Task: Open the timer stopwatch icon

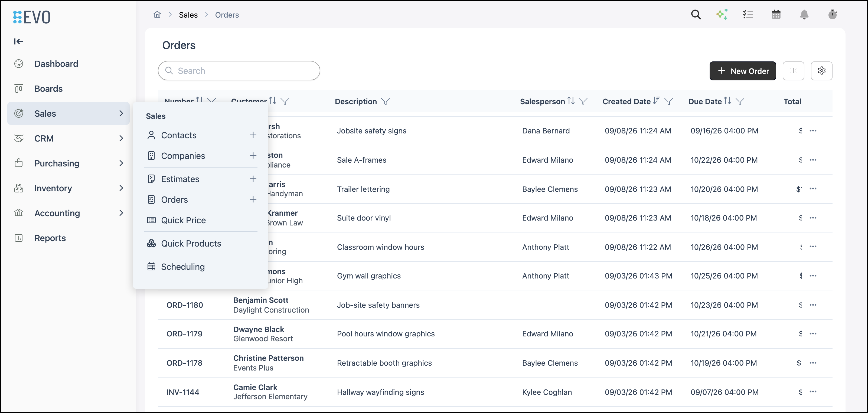Action: click(x=832, y=15)
